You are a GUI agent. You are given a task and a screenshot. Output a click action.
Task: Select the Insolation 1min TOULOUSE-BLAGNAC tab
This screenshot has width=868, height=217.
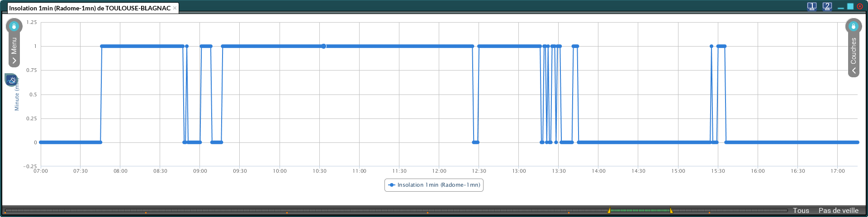[90, 8]
